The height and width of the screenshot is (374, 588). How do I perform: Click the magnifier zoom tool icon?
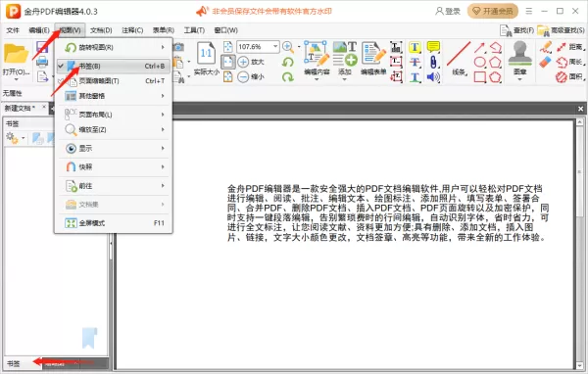pos(288,47)
